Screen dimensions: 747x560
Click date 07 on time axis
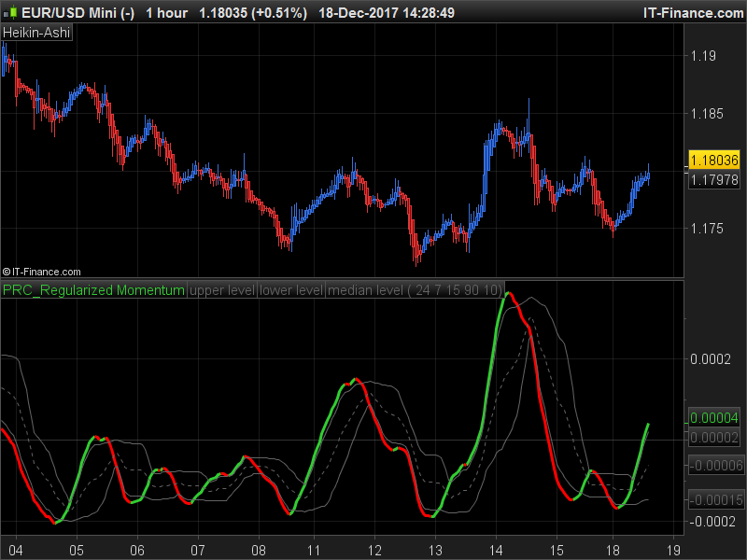pyautogui.click(x=198, y=551)
